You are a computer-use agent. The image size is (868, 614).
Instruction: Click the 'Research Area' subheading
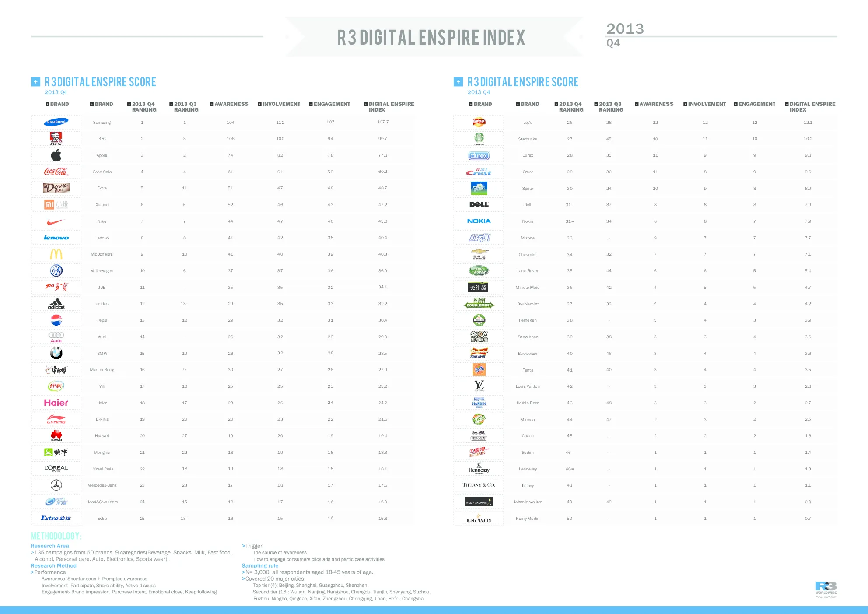[x=50, y=546]
